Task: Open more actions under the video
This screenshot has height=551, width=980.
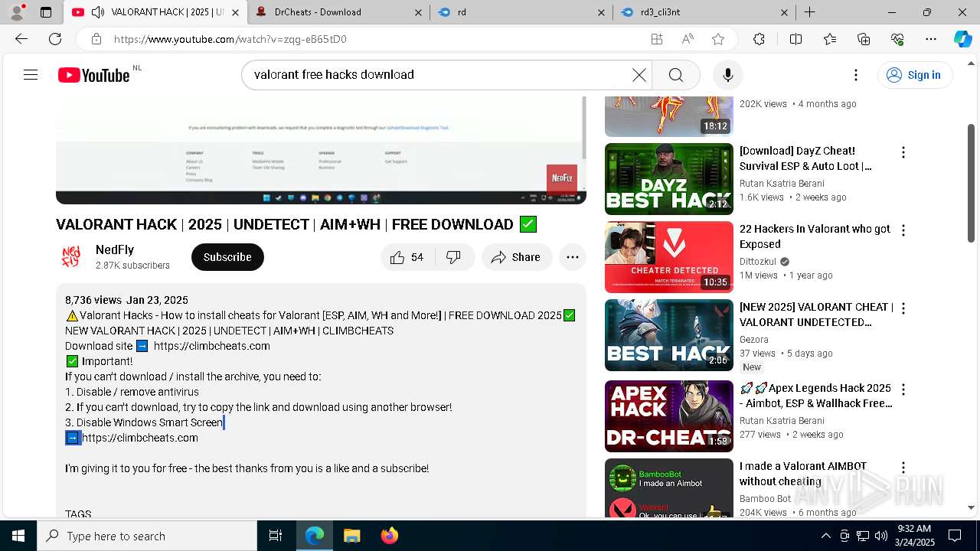Action: 572,257
